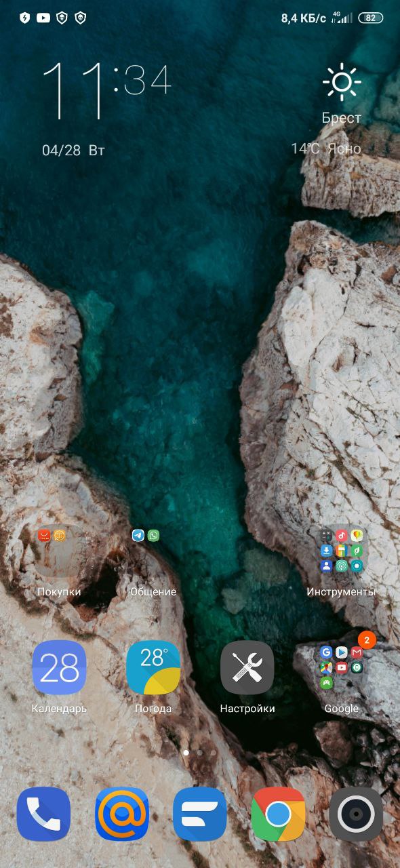
Task: Open the Календарь app icon
Action: [x=59, y=667]
